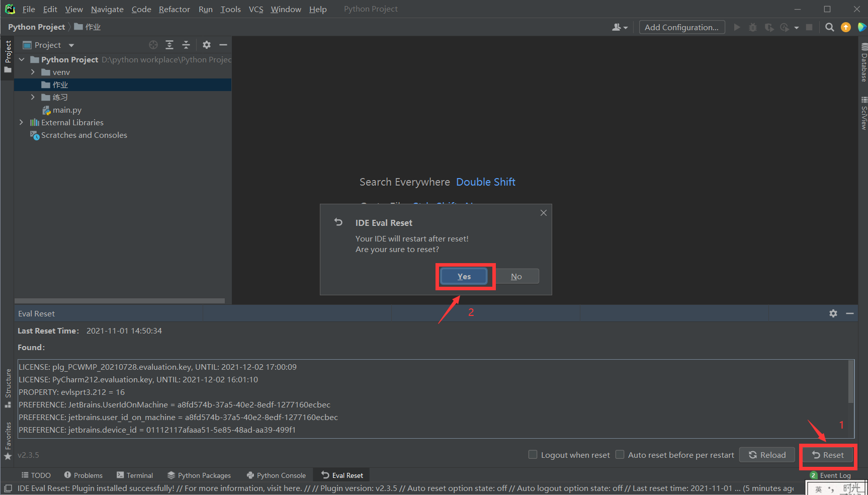This screenshot has width=868, height=495.
Task: Click the Reload button
Action: pos(767,455)
